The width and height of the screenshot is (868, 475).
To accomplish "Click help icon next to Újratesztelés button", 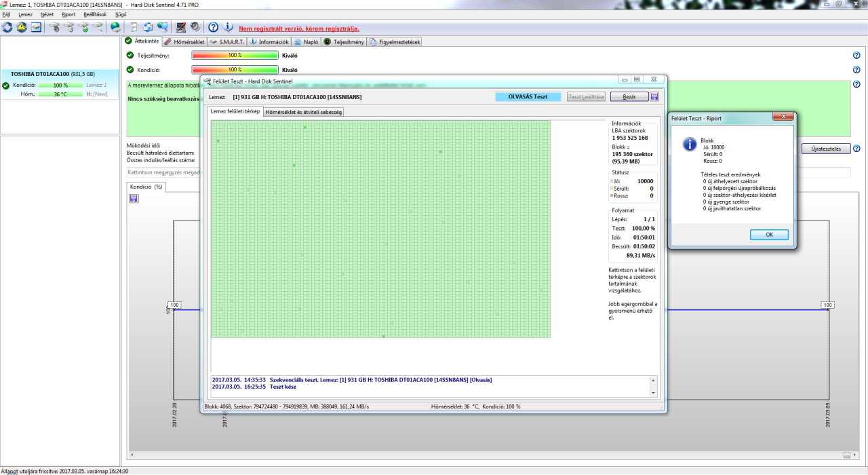I will [856, 149].
